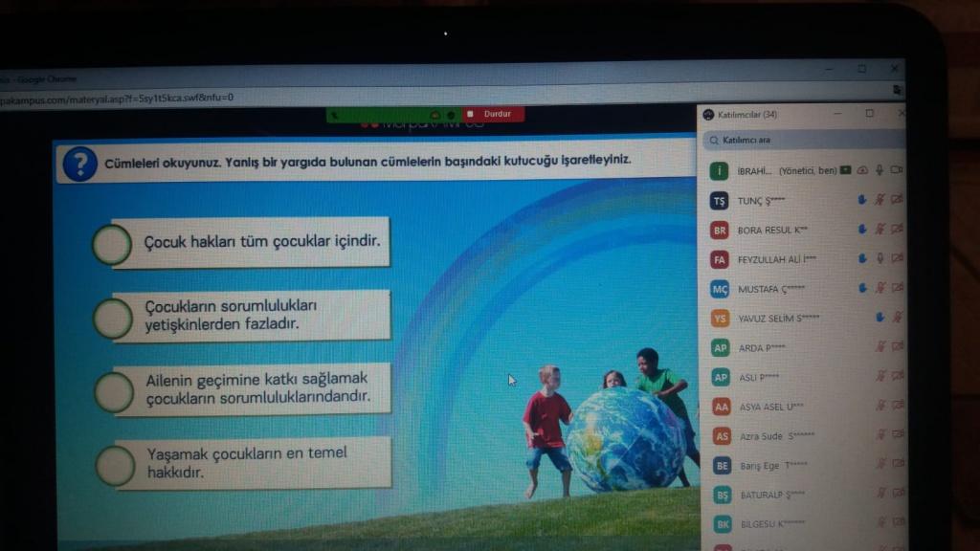Viewport: 980px width, 551px height.
Task: Click MUSTAFA Ç's raised hand icon
Action: (862, 288)
